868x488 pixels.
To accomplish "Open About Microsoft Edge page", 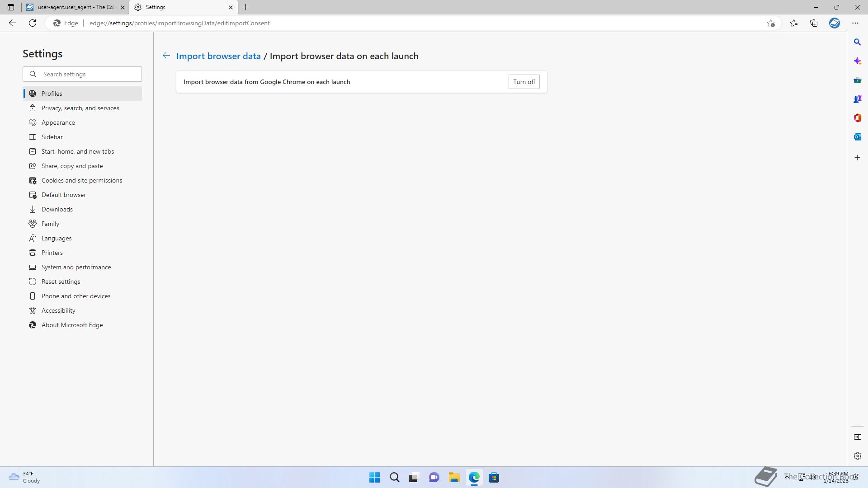I will pyautogui.click(x=82, y=325).
